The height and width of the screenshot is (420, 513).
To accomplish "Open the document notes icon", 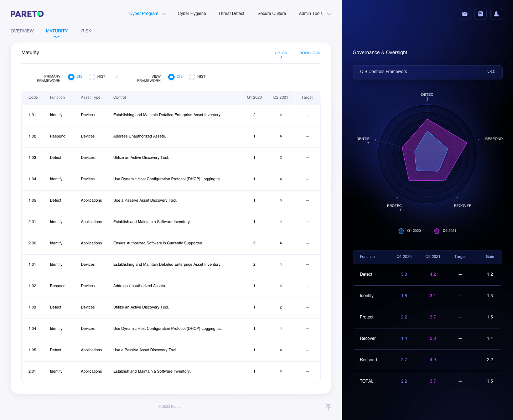I will (x=481, y=14).
